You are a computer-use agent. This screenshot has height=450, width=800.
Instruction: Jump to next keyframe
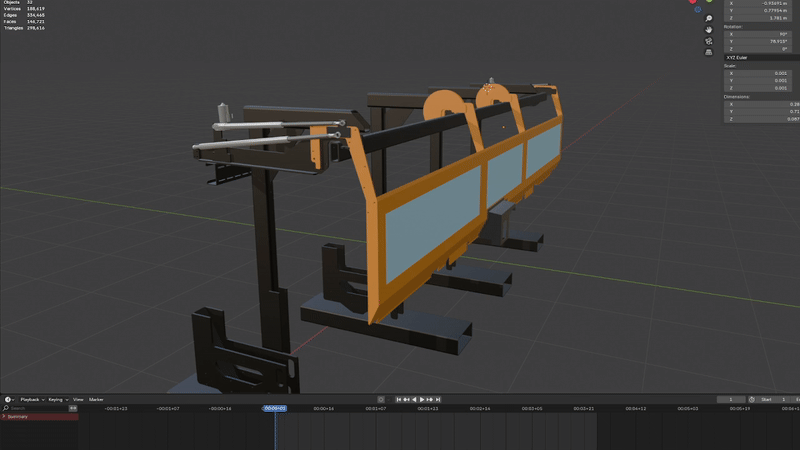coord(430,399)
